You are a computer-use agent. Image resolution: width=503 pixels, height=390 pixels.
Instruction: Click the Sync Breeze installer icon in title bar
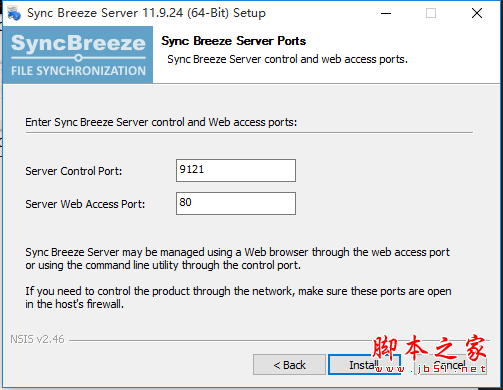(x=14, y=13)
